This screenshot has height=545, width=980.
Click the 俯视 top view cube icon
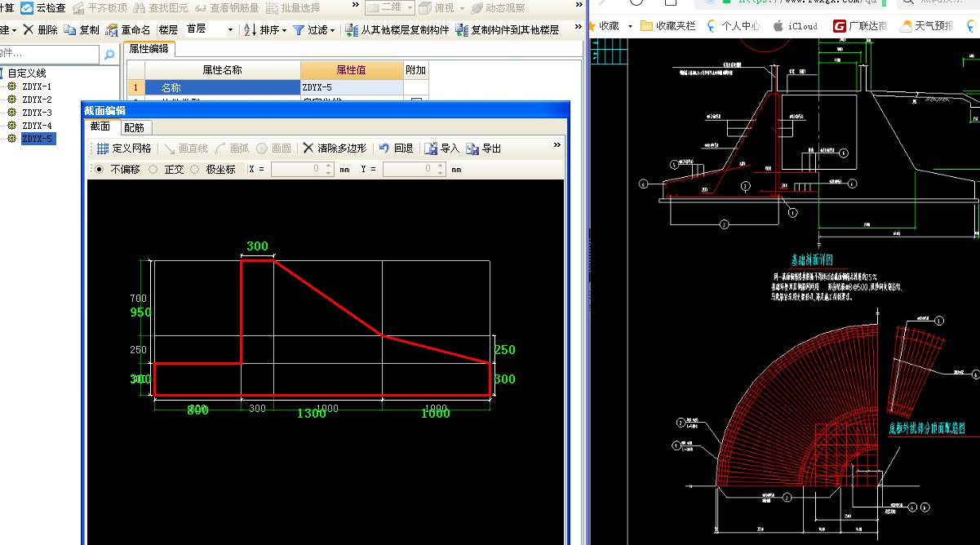(425, 8)
